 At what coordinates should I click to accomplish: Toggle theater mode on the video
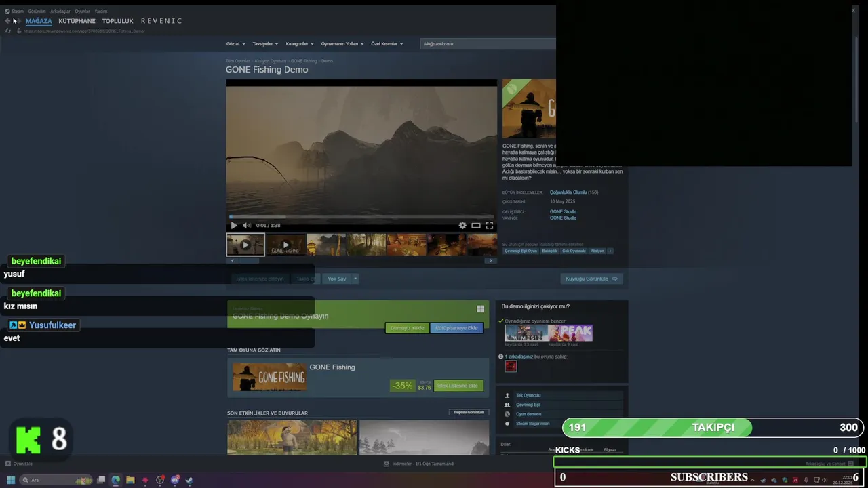coord(476,225)
